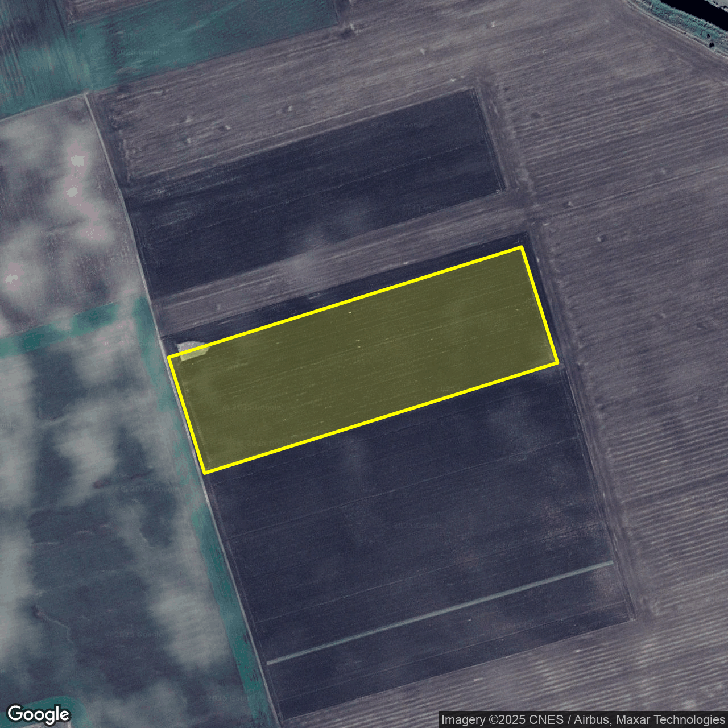Click the polygon's bottom-left corner vertex
The height and width of the screenshot is (728, 728).
[205, 472]
